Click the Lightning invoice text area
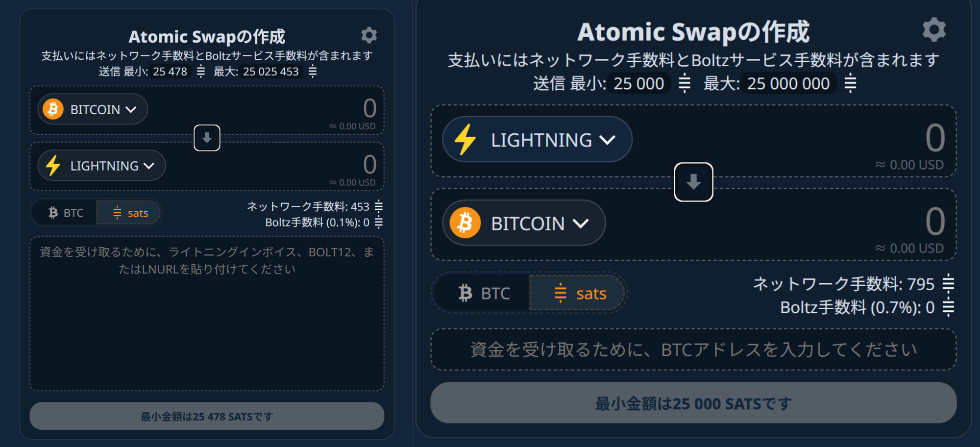This screenshot has width=980, height=447. 207,314
